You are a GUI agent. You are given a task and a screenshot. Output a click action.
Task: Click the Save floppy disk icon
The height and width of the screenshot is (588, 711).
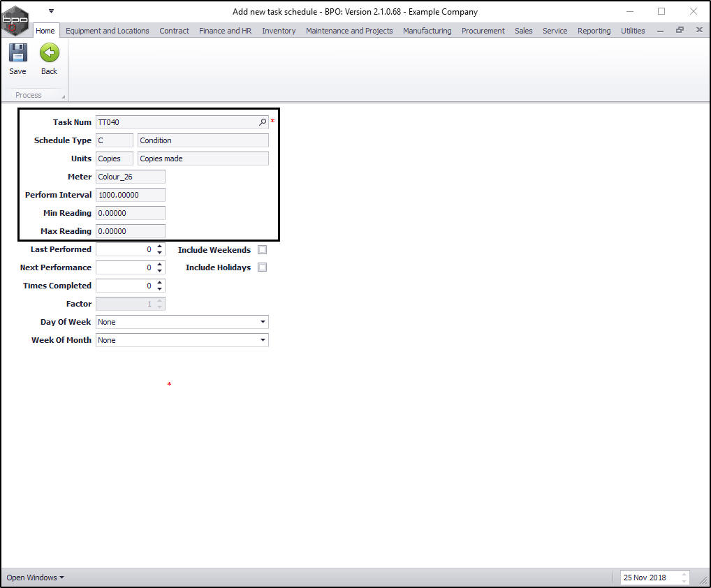pyautogui.click(x=17, y=53)
